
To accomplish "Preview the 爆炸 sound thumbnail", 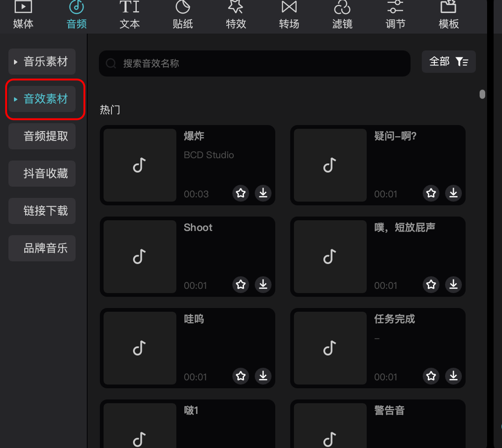I will [140, 165].
